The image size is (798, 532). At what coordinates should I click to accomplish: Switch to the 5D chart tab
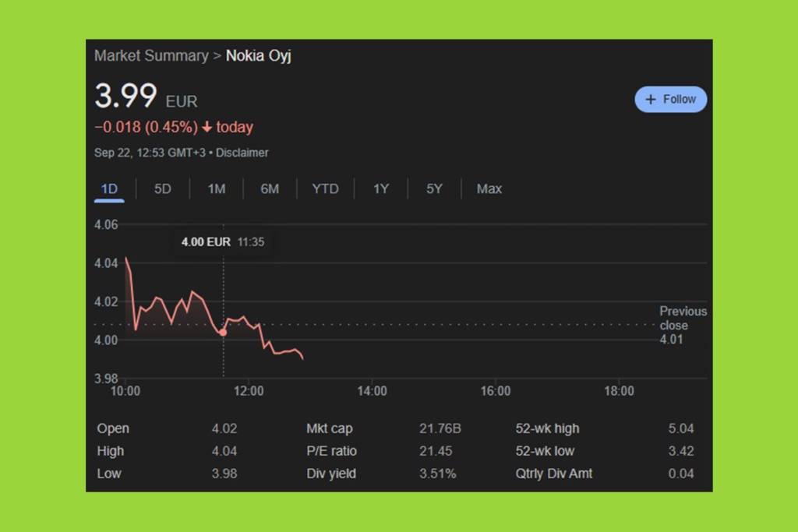coord(162,188)
